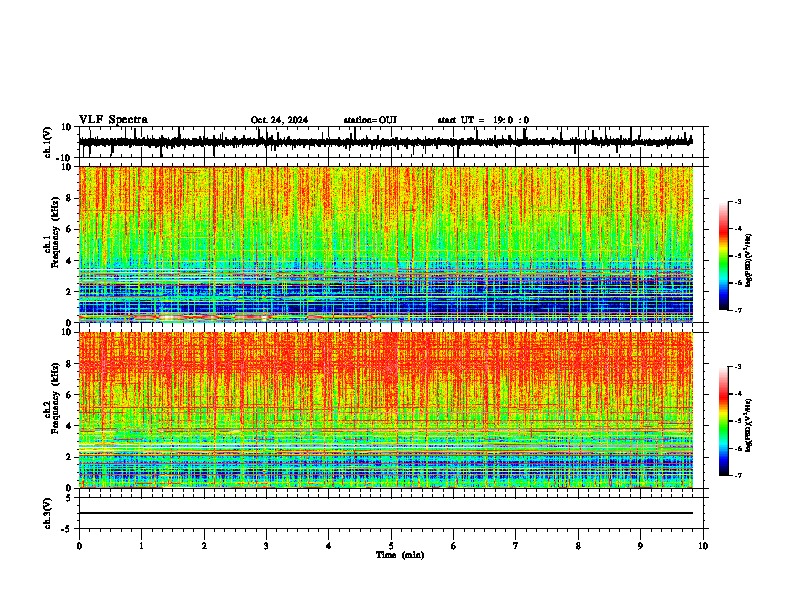Screen dimensions: 792x612
Task: Click time axis tick label '0'
Action: (x=79, y=546)
